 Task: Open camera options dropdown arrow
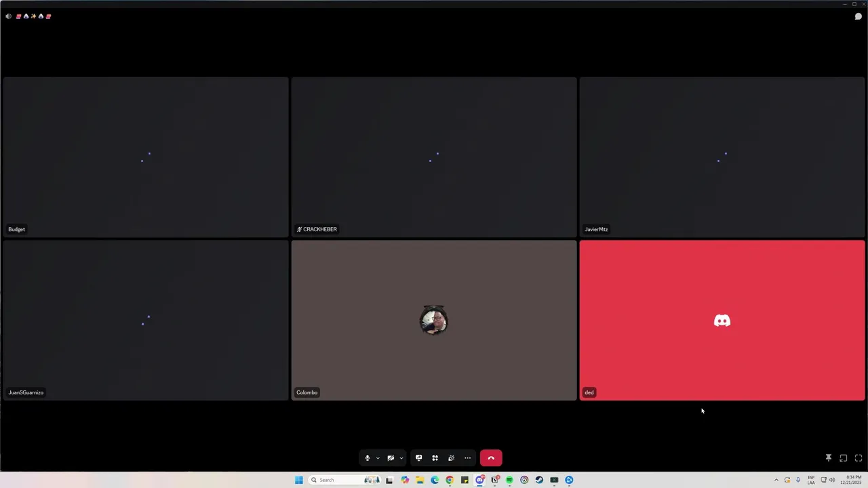click(401, 458)
